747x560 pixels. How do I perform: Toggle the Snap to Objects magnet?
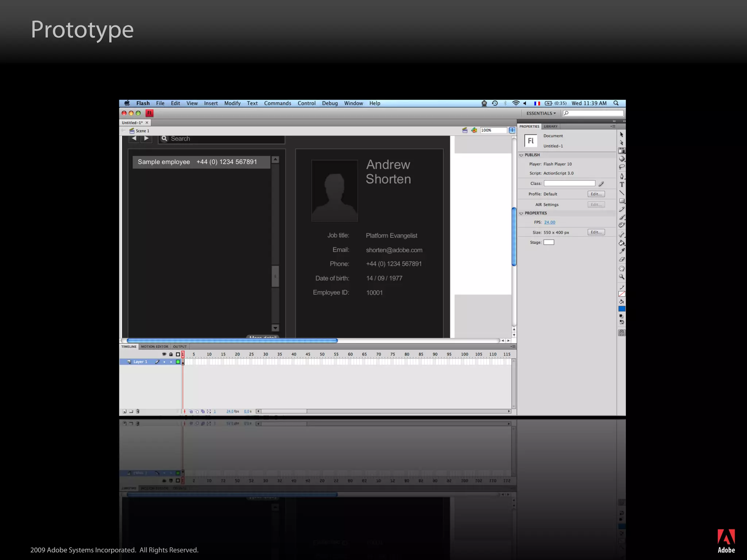pos(622,333)
